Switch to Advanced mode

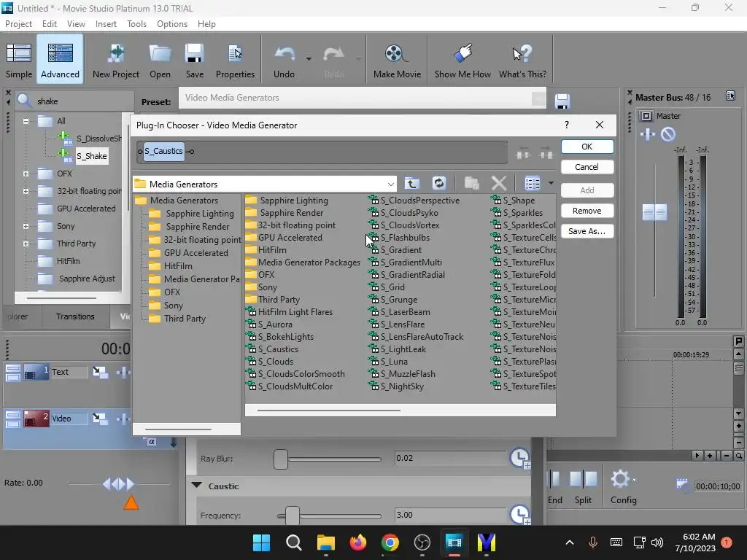pyautogui.click(x=60, y=60)
